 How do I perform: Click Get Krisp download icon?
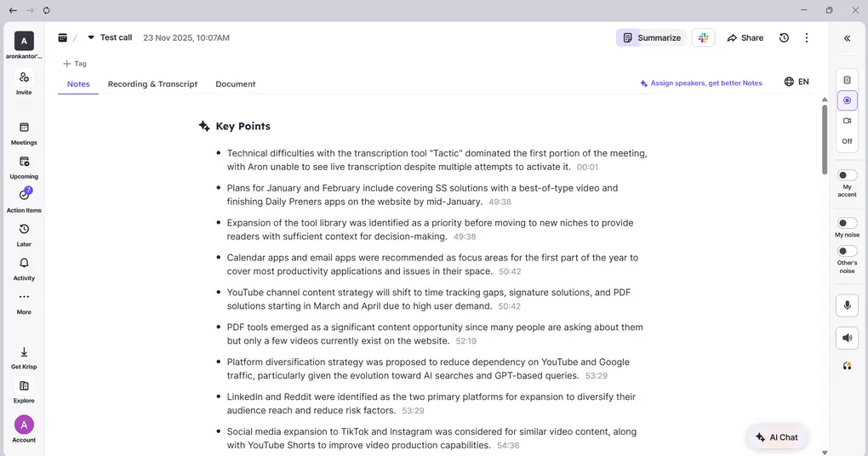pos(24,352)
